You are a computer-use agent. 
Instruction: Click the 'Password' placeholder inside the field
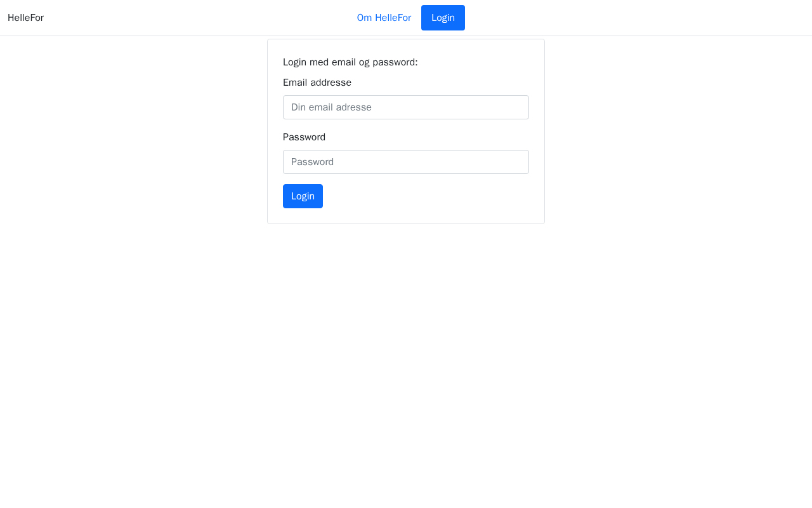312,162
